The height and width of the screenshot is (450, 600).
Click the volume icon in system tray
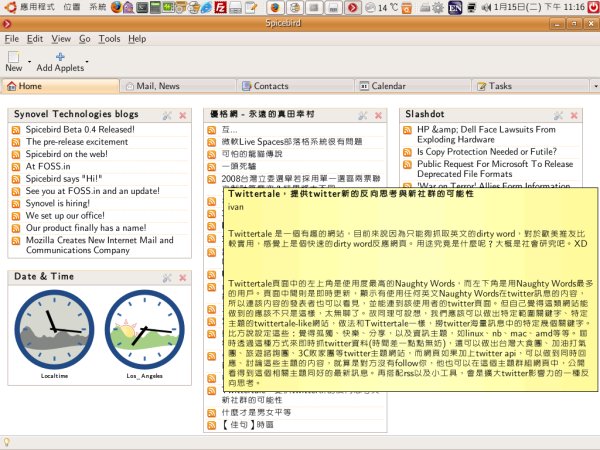(x=486, y=7)
